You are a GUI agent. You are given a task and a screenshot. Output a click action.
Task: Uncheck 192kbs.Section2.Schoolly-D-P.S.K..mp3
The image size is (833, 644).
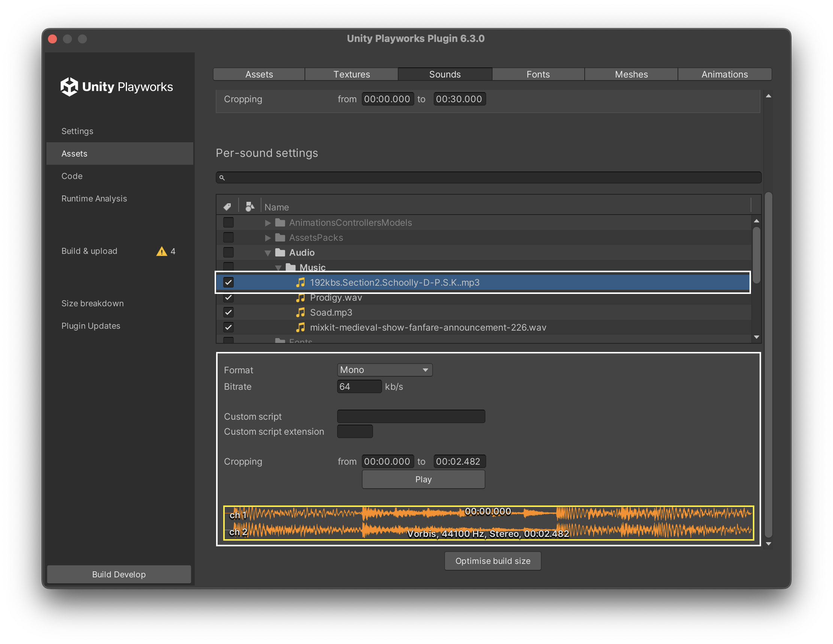(228, 283)
